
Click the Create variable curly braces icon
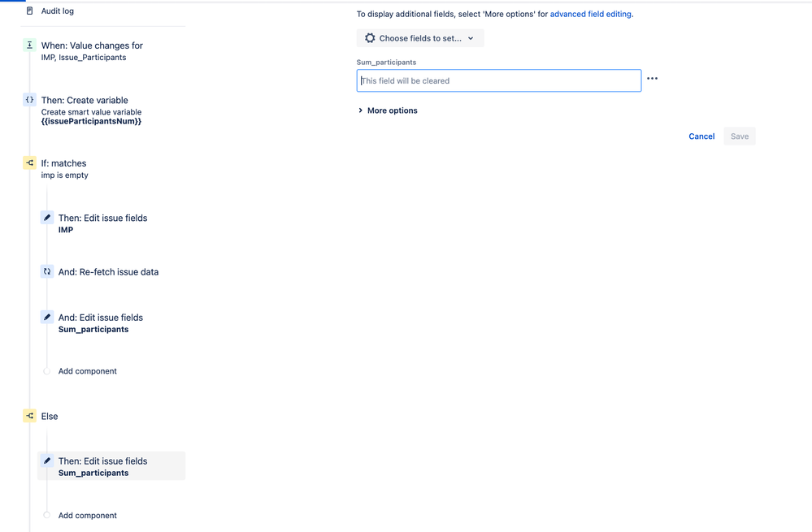(x=30, y=100)
